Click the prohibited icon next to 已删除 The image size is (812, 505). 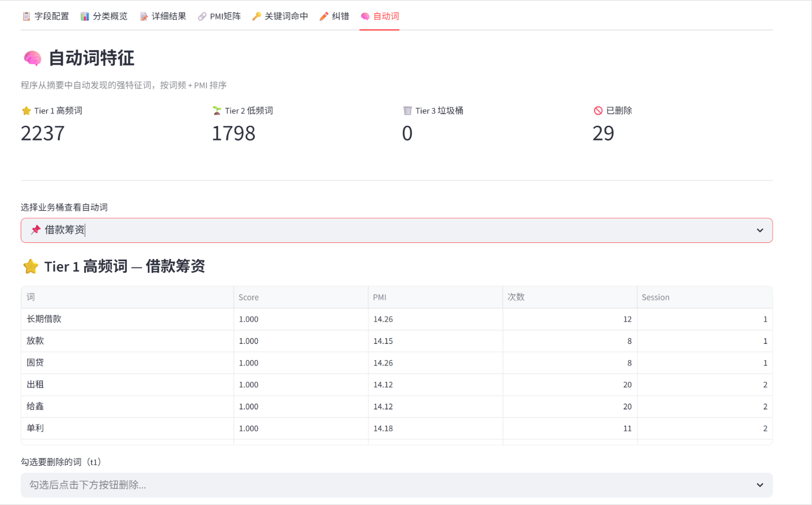pos(598,111)
